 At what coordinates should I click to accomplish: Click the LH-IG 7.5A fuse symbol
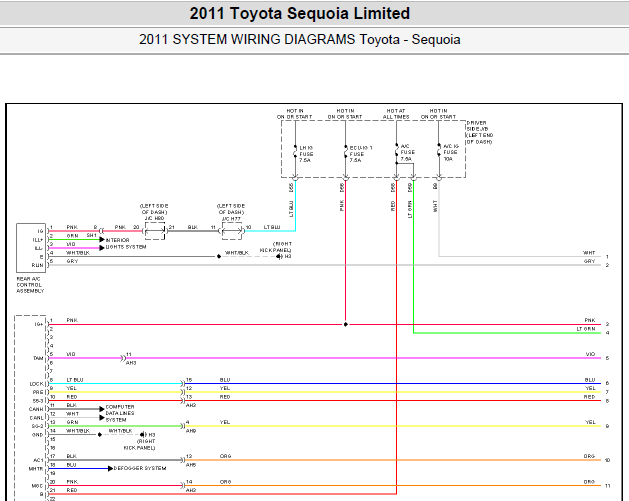point(295,152)
